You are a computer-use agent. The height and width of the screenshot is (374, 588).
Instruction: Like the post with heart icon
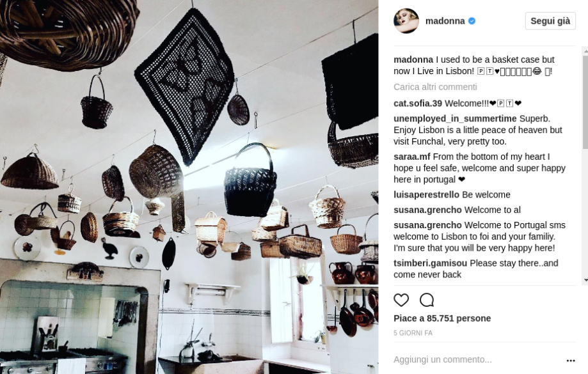click(401, 300)
